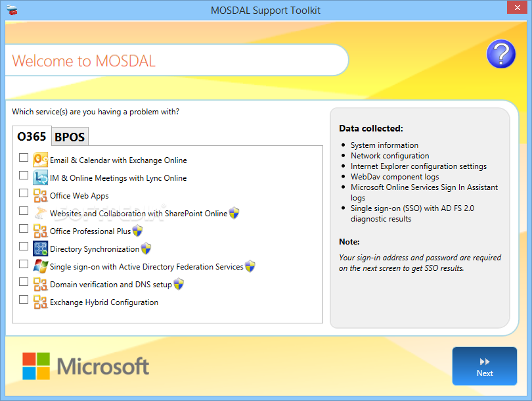Click the 'Email & Calendar with Exchange Online' label
Viewport: 532px width, 401px height.
pyautogui.click(x=118, y=160)
